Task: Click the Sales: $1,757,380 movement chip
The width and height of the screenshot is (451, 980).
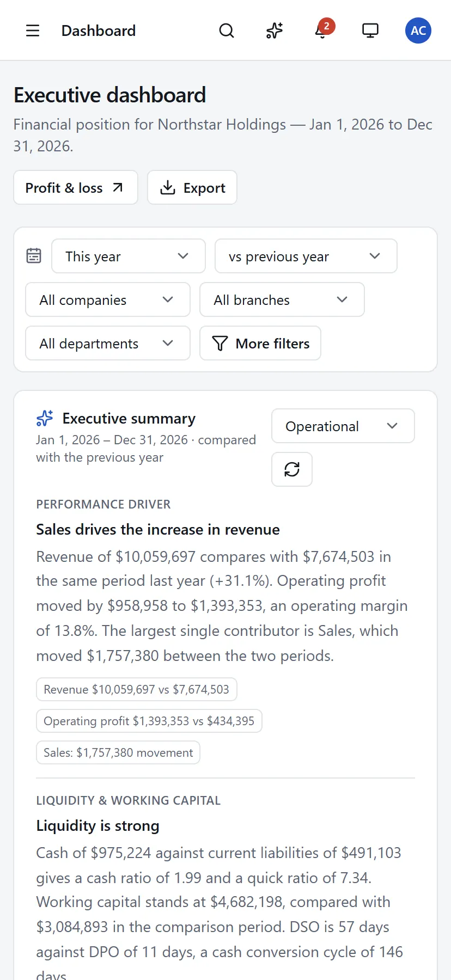Action: click(118, 752)
